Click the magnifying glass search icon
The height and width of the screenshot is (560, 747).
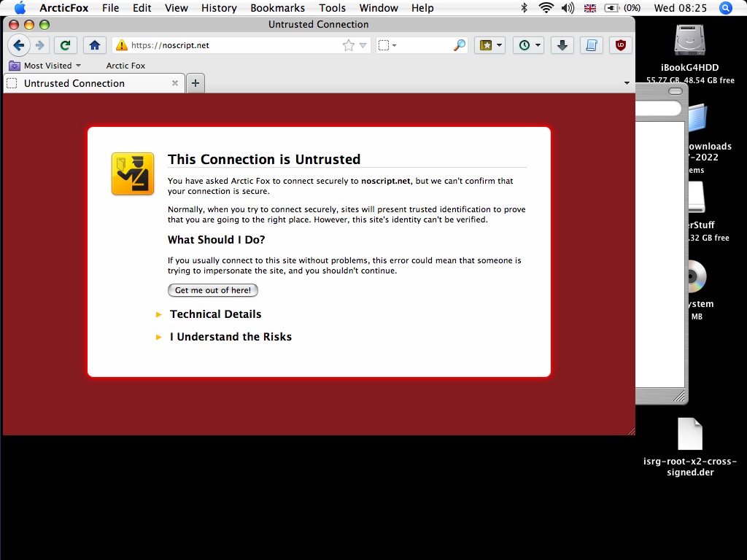(460, 45)
